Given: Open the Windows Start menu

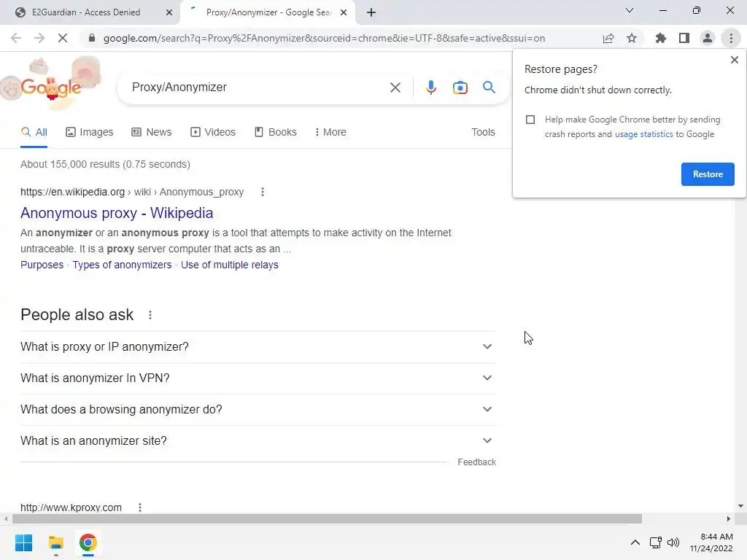Looking at the screenshot, I should pos(23,542).
